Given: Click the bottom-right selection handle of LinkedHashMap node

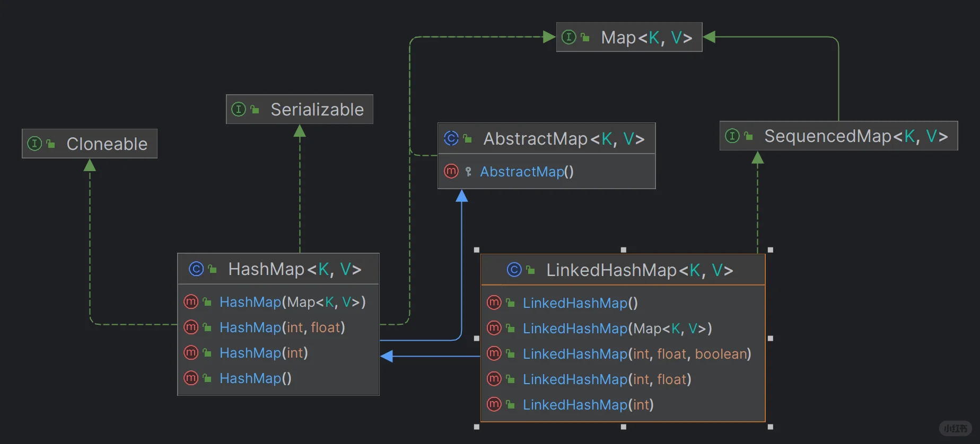Looking at the screenshot, I should (771, 427).
